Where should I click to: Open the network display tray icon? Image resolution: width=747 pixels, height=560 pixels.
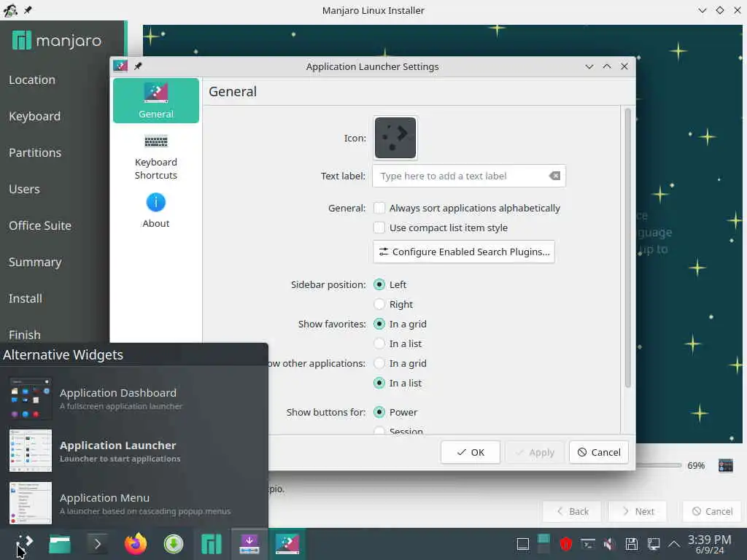pos(654,544)
